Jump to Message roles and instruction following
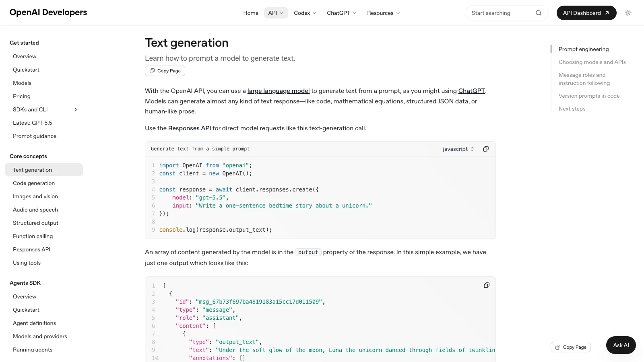Screen dimensions: 644x362 click(584, 79)
